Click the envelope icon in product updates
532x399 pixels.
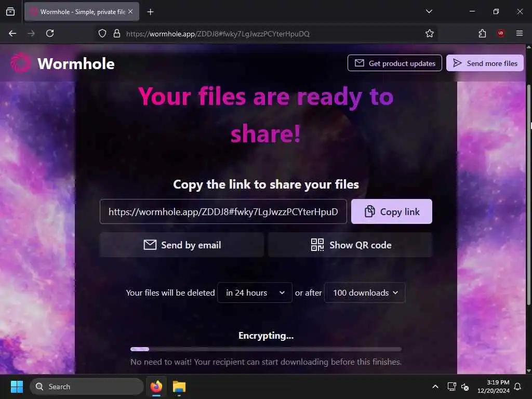(x=360, y=63)
